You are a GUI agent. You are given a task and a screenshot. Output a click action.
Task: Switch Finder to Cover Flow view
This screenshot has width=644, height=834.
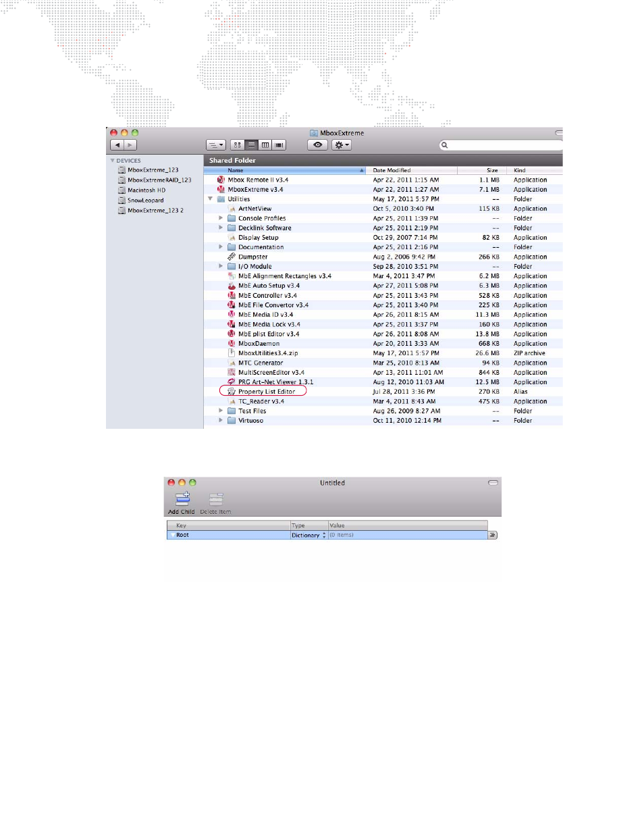coord(279,145)
